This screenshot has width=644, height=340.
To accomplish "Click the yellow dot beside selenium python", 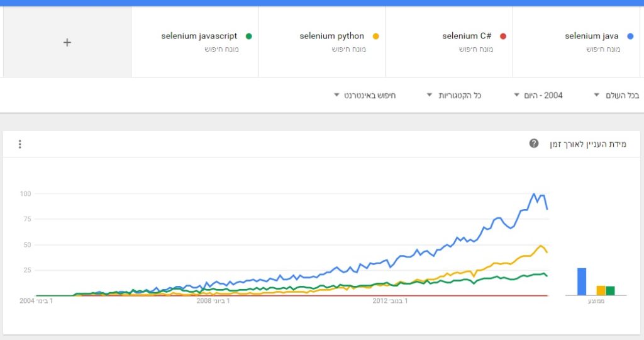I will (x=375, y=36).
